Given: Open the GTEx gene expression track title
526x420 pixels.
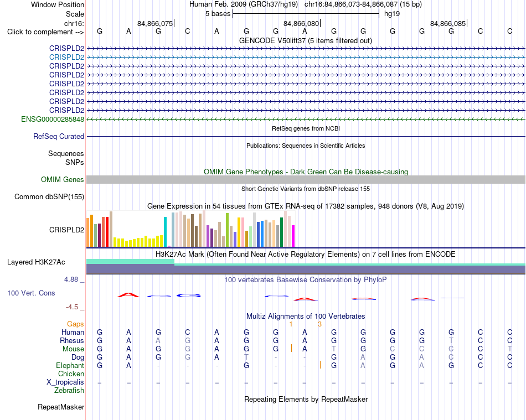Looking at the screenshot, I should pos(306,206).
